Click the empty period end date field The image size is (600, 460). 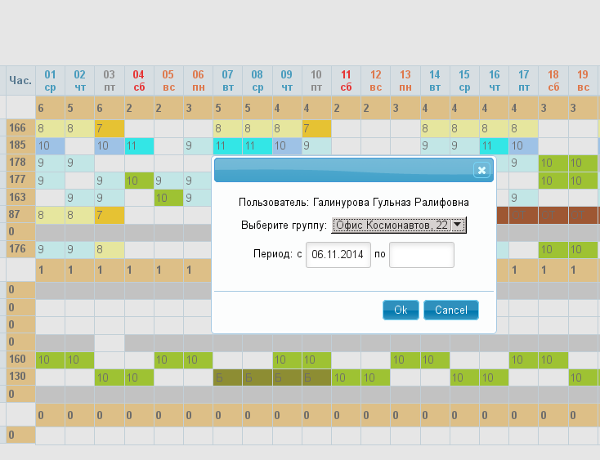pyautogui.click(x=421, y=256)
